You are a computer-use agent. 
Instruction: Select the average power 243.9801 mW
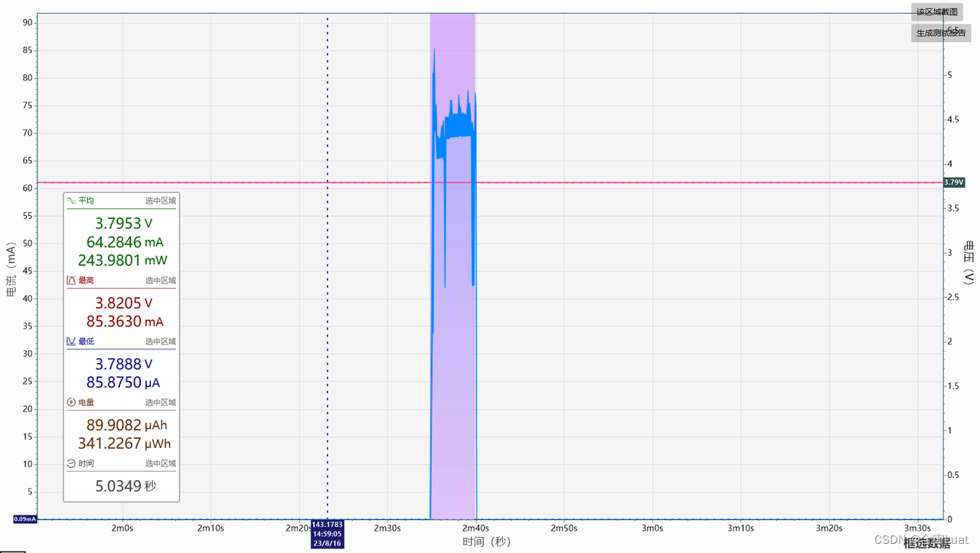[x=122, y=260]
